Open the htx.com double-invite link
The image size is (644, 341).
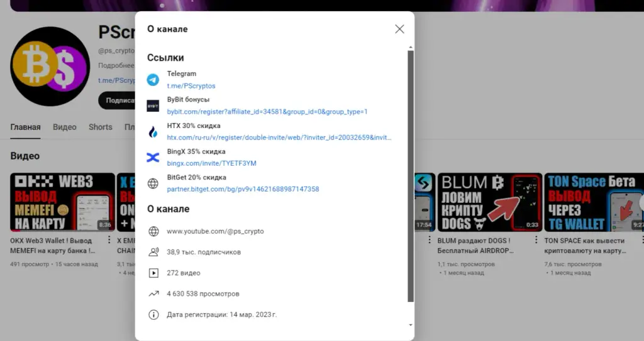click(279, 138)
